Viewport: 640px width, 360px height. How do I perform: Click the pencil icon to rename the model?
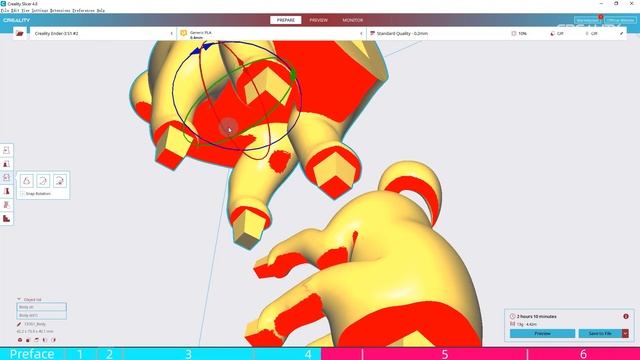pos(19,324)
